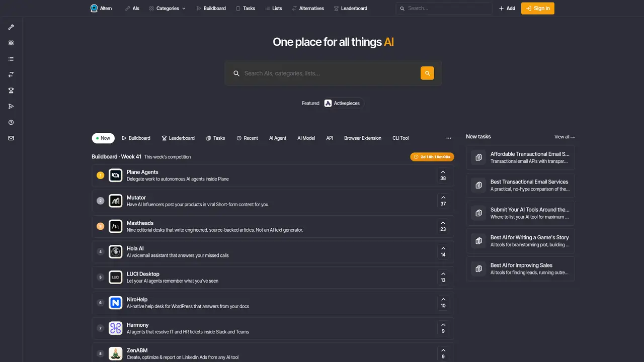The height and width of the screenshot is (362, 644).
Task: Click the Harmony logo icon
Action: (x=116, y=328)
